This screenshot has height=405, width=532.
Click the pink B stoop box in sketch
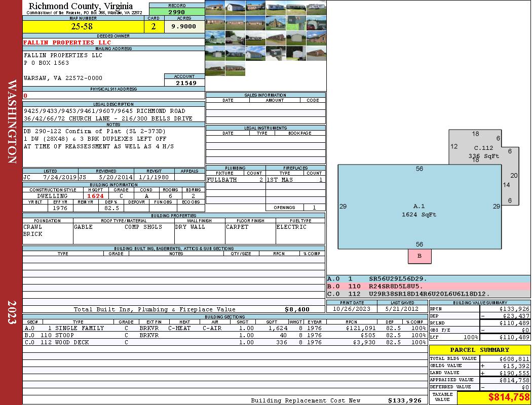click(420, 256)
